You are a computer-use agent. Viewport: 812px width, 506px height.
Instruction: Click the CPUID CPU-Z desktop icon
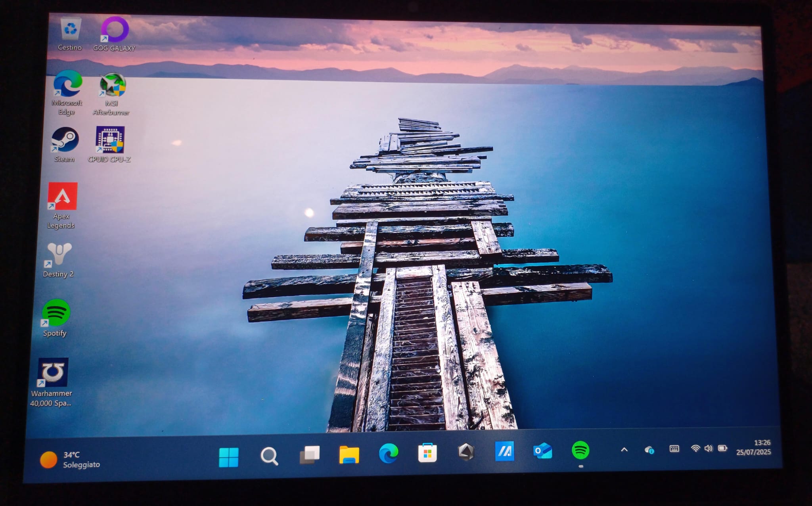pyautogui.click(x=110, y=140)
